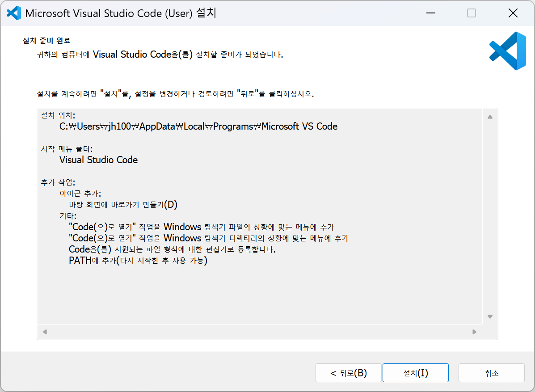Click the '시작 메뉴 폴더:' label
Viewport: 535px width, 392px height.
pyautogui.click(x=67, y=149)
